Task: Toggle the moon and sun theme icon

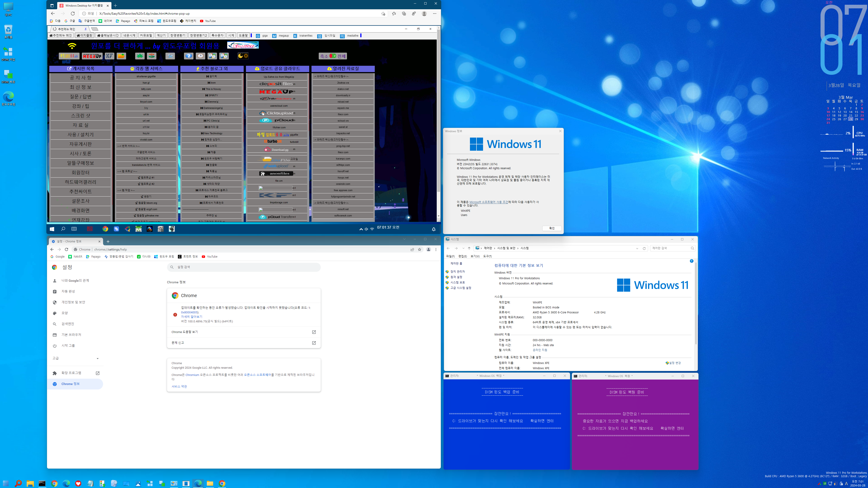Action: [x=243, y=56]
